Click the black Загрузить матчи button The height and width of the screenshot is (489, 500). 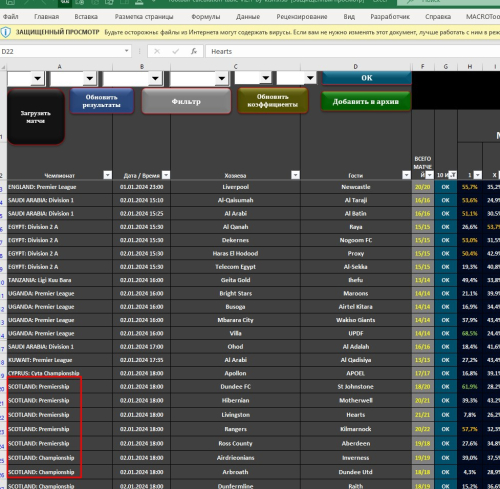36,117
